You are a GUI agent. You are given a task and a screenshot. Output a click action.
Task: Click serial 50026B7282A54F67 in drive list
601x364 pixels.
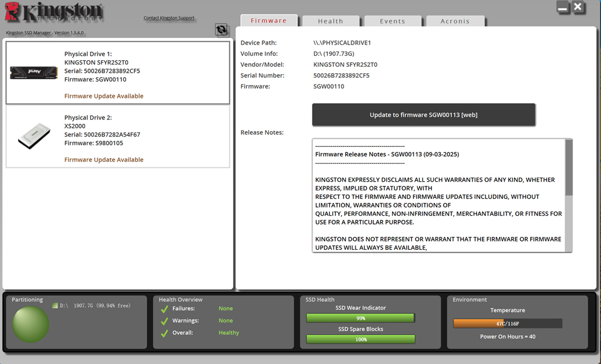[x=102, y=134]
